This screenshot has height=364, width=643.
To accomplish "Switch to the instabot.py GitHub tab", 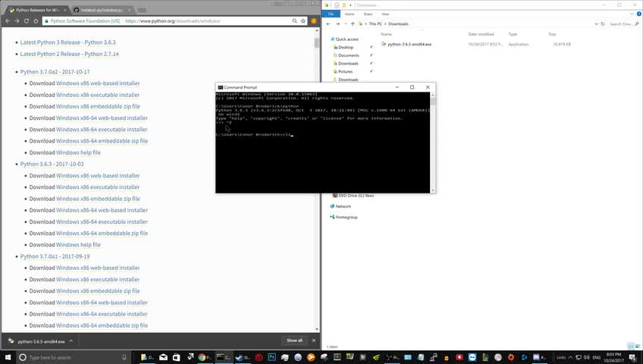I will click(x=102, y=10).
